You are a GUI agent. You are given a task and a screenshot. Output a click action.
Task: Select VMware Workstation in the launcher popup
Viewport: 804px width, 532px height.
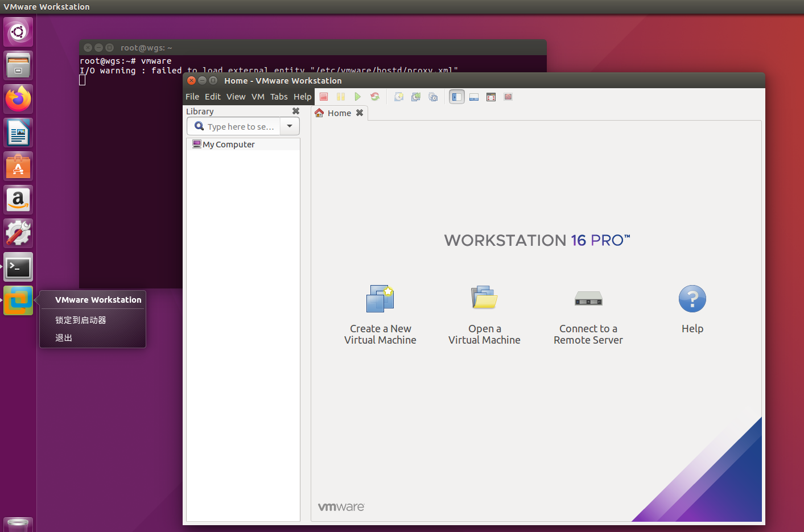(98, 300)
